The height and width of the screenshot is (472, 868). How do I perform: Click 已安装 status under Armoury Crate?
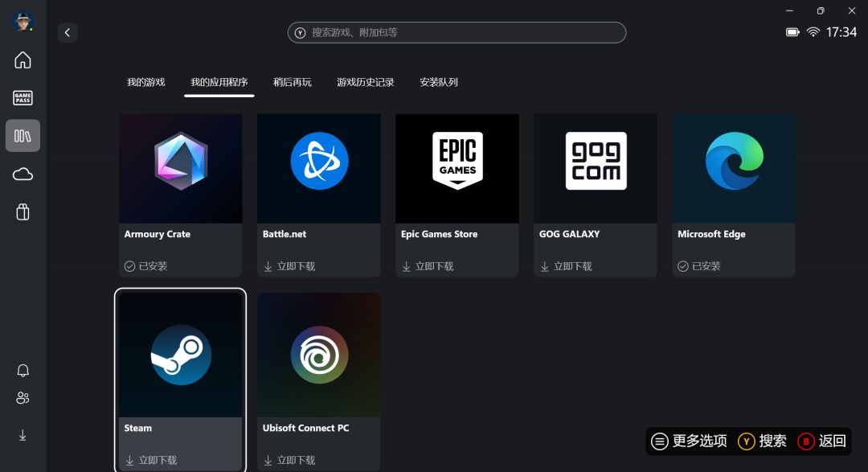[x=146, y=266]
